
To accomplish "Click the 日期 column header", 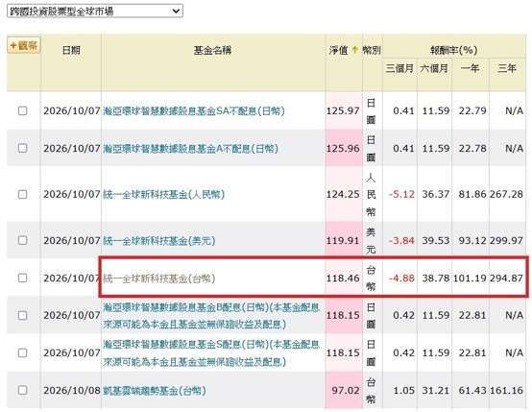I will point(71,50).
